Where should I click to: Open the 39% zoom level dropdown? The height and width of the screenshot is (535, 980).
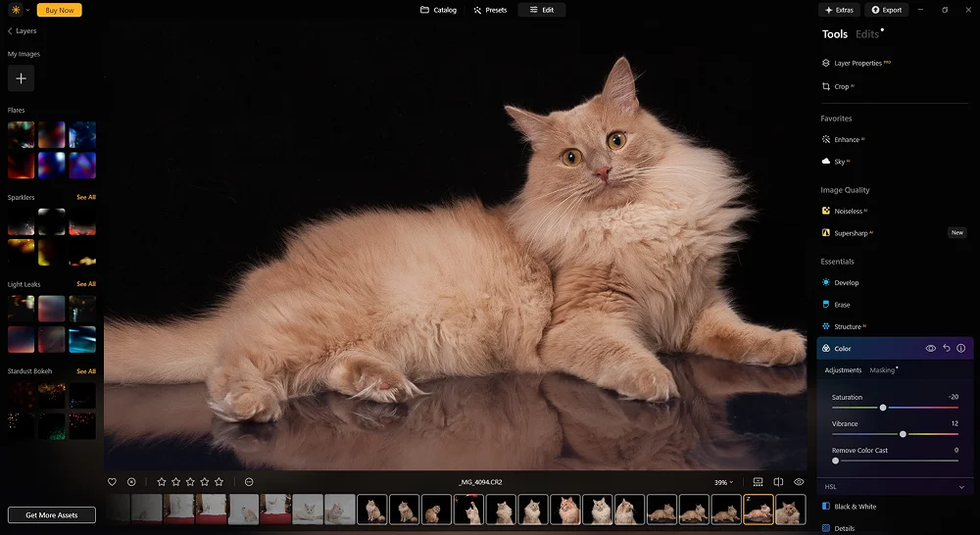(723, 482)
